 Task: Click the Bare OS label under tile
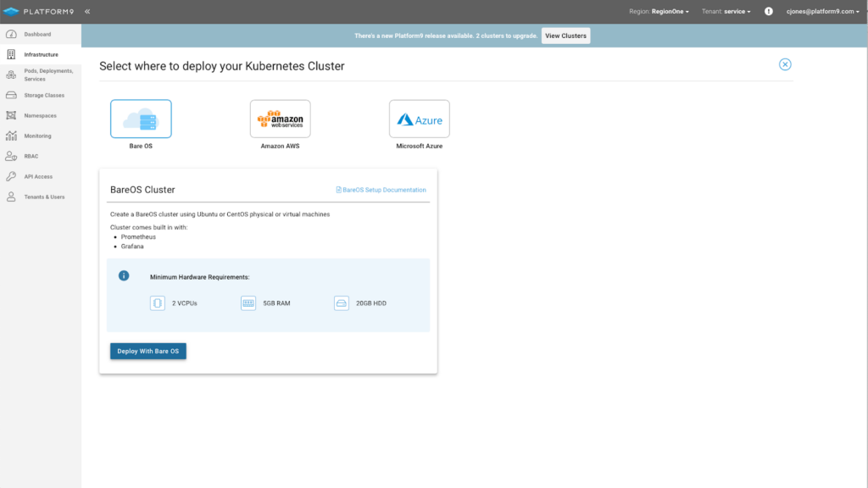(141, 146)
